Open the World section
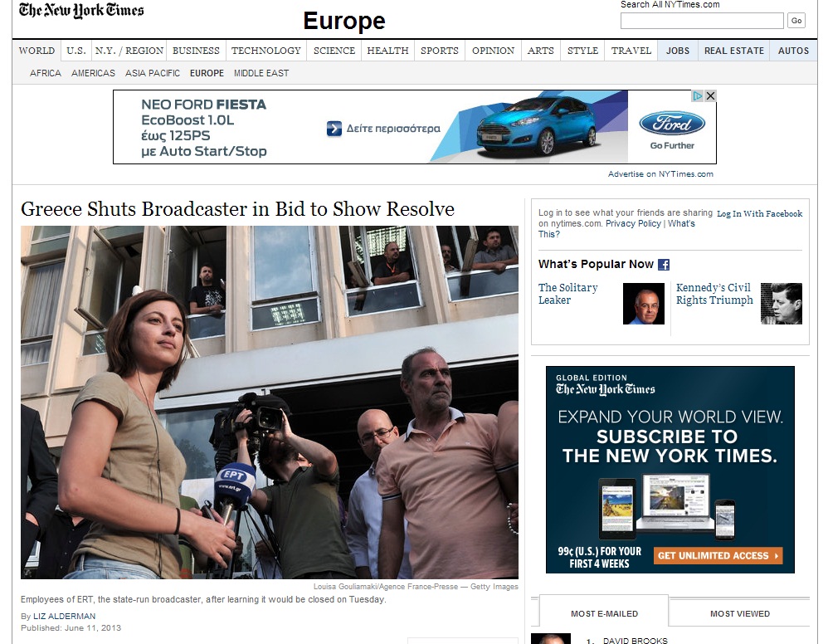 37,51
